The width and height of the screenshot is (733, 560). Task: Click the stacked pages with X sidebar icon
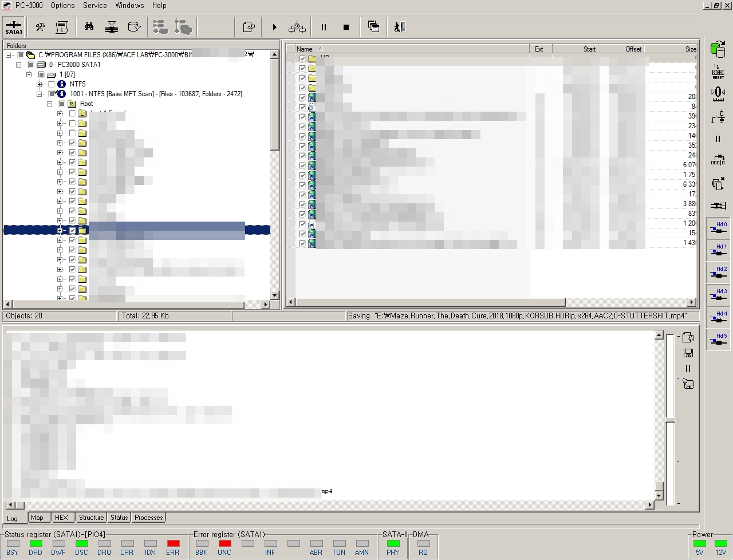718,183
